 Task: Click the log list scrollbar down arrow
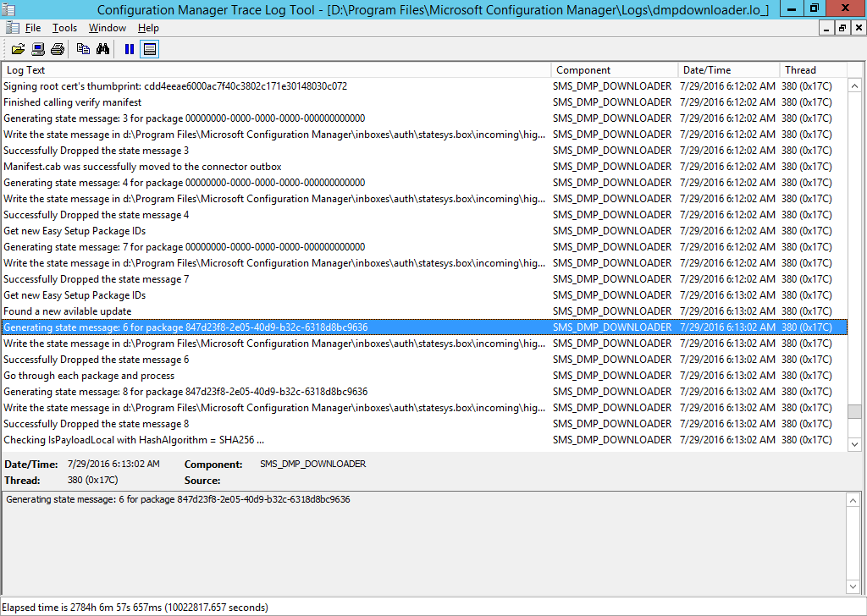854,444
